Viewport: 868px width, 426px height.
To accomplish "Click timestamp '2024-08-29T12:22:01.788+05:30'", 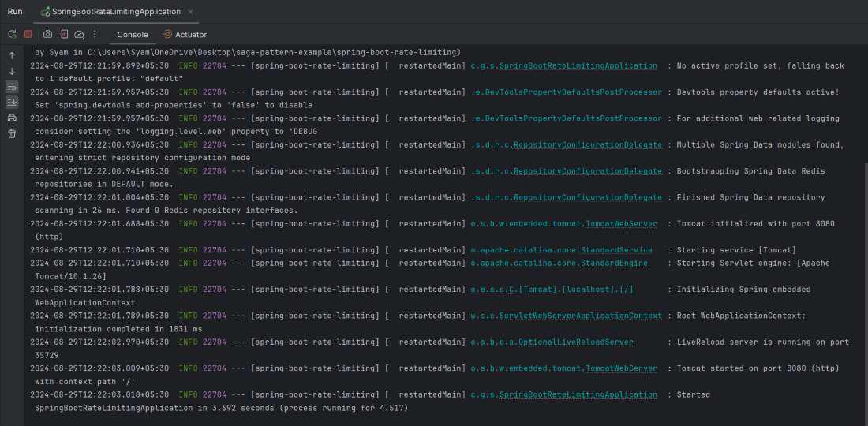I will [99, 290].
